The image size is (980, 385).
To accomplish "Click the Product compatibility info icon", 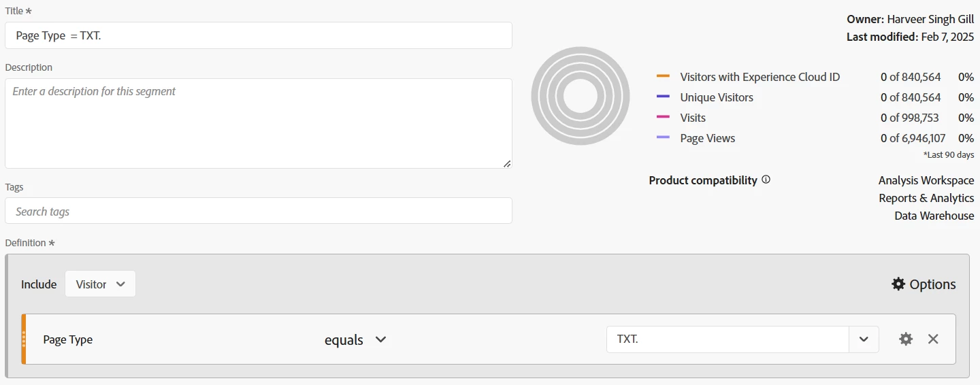I will 766,180.
